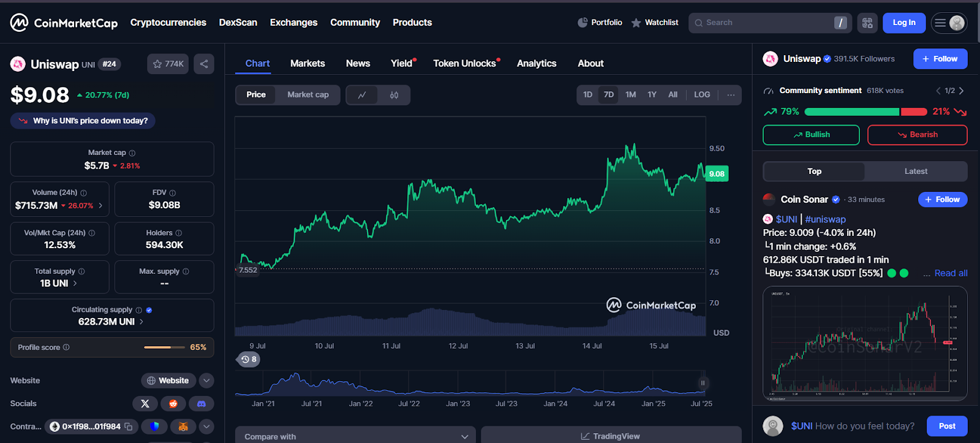Switch feed to Latest posts
The image size is (980, 443).
[x=916, y=172]
